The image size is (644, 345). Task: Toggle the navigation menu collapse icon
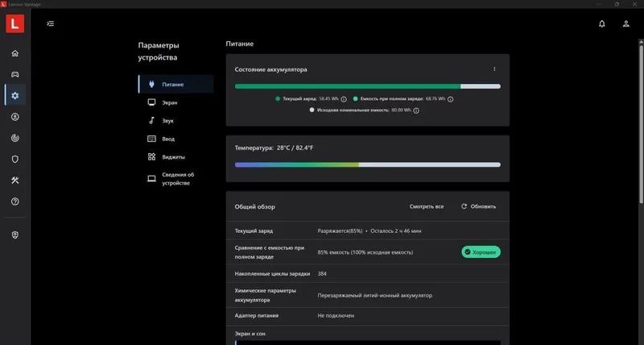coord(50,24)
